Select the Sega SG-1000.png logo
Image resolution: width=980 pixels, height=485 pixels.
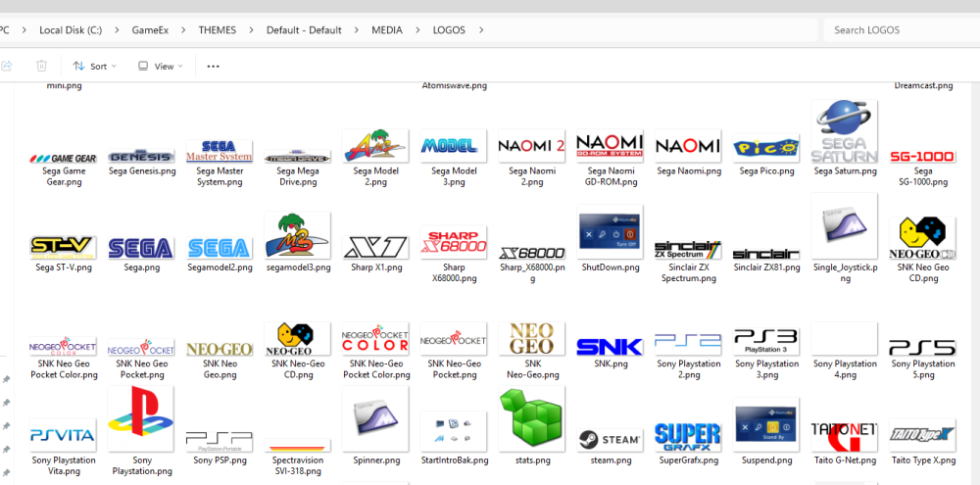click(922, 156)
